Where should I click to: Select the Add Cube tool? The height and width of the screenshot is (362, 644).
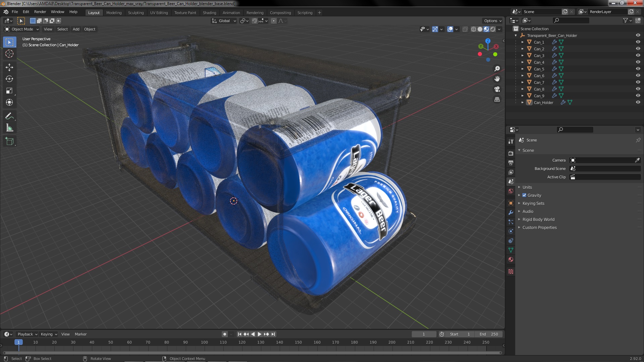(x=9, y=141)
